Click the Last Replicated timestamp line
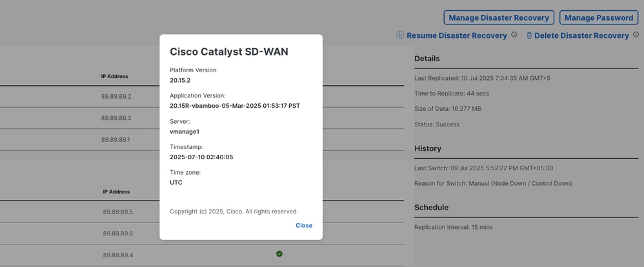 coord(482,78)
